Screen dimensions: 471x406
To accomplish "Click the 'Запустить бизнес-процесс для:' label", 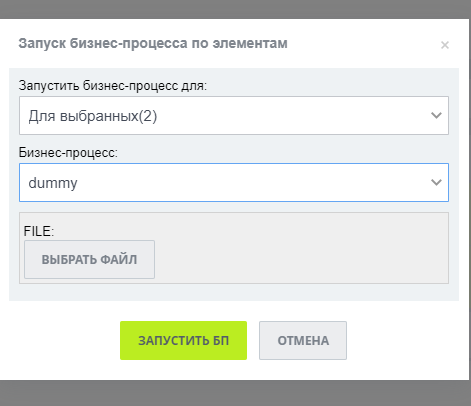I will pyautogui.click(x=113, y=86).
